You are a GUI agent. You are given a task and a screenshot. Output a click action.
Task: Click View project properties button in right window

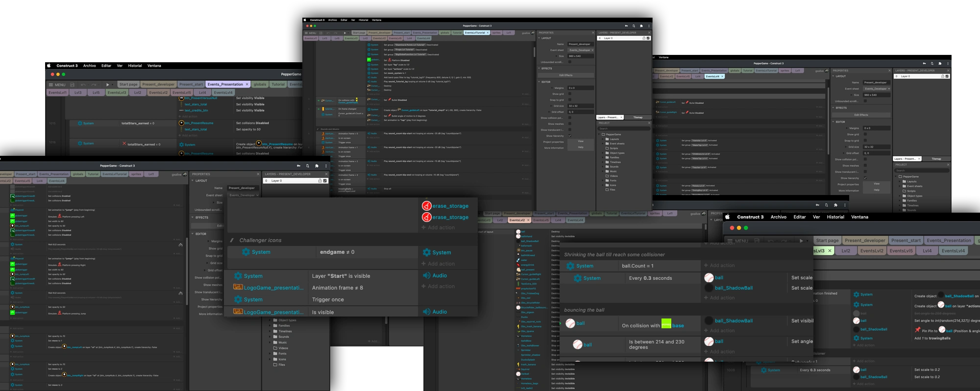tap(877, 184)
